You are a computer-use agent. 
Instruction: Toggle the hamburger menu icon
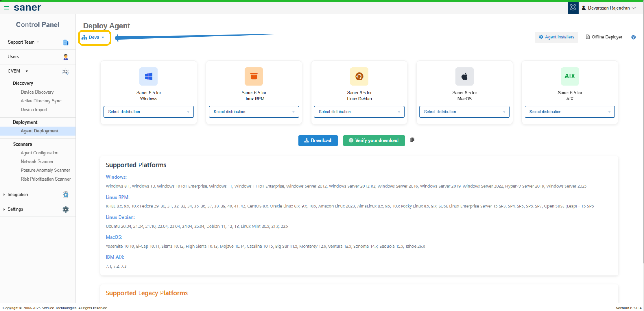click(x=6, y=8)
